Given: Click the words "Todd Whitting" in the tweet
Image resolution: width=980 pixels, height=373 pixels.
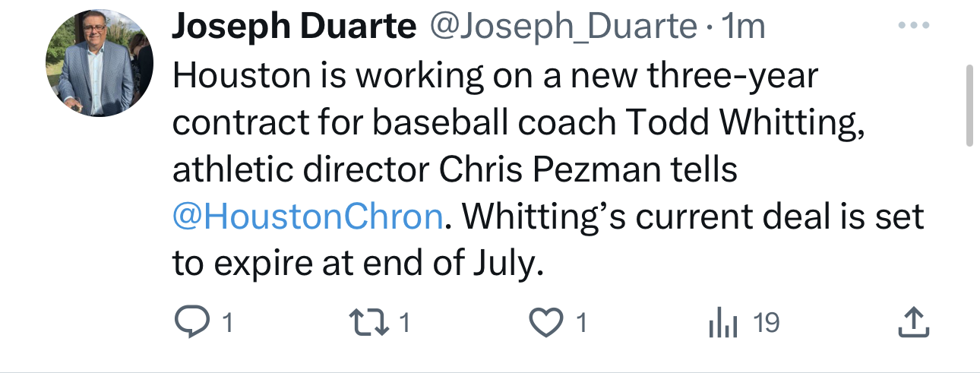Looking at the screenshot, I should point(763,123).
